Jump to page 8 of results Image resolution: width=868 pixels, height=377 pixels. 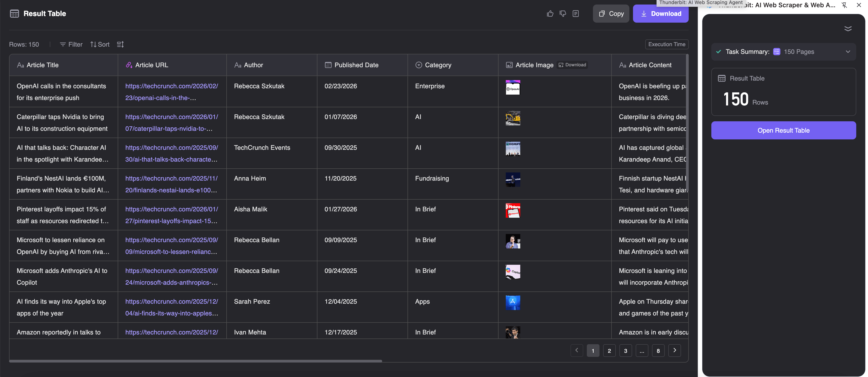click(x=658, y=350)
